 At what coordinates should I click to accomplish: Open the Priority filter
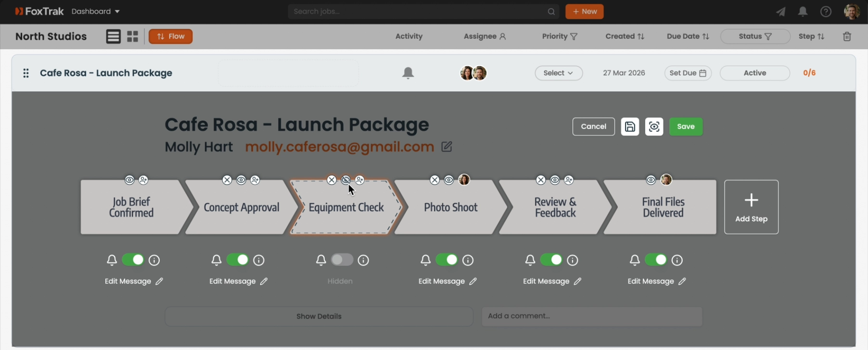pyautogui.click(x=560, y=37)
